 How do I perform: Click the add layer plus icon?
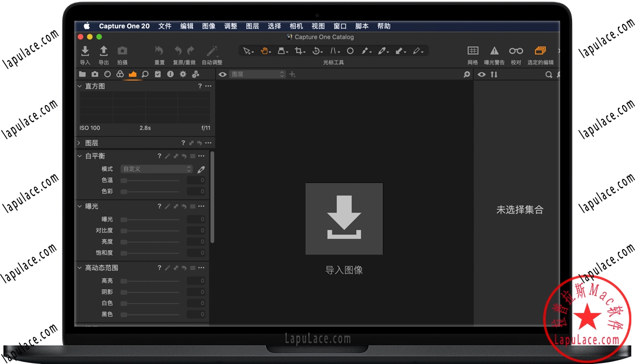tap(292, 74)
